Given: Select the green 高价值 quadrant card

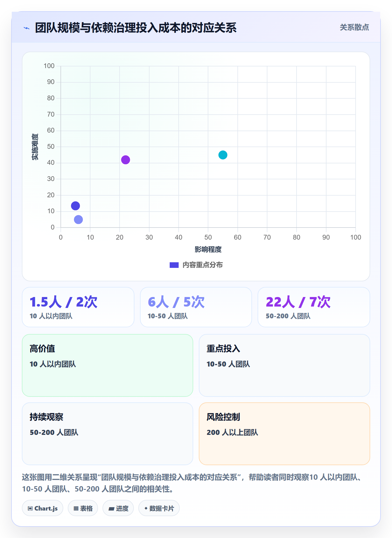Looking at the screenshot, I should 108,365.
